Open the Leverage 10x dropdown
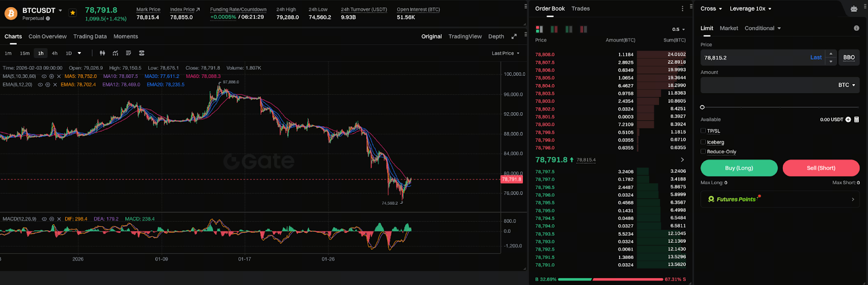 coord(750,9)
